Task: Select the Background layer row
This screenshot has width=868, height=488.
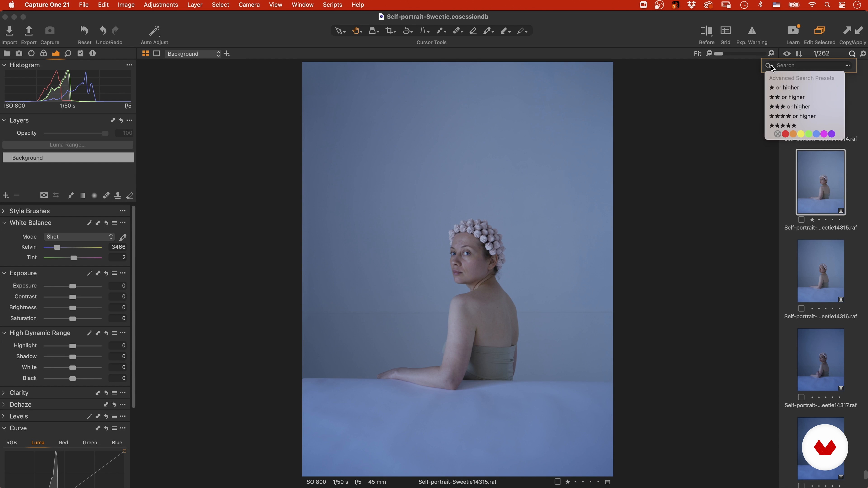Action: coord(68,158)
